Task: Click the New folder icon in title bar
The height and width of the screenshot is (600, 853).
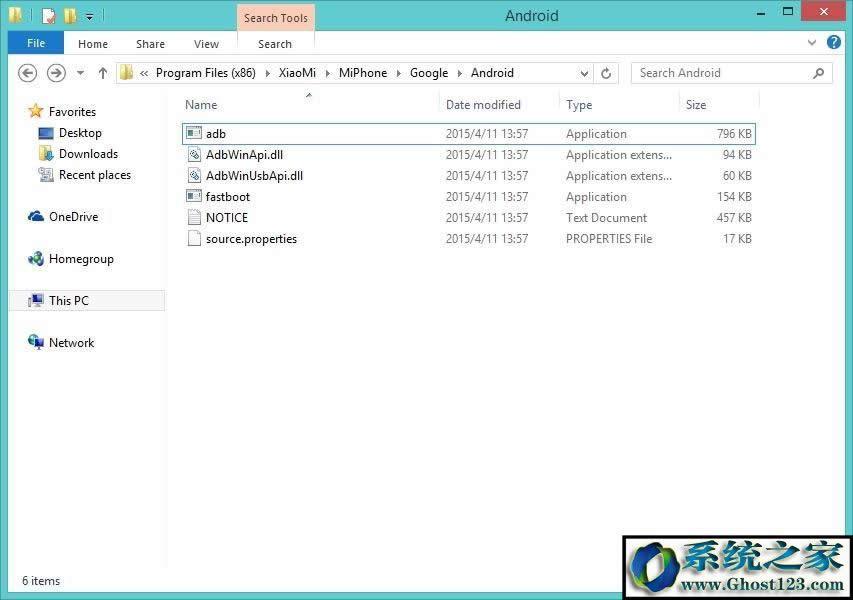Action: pos(69,16)
